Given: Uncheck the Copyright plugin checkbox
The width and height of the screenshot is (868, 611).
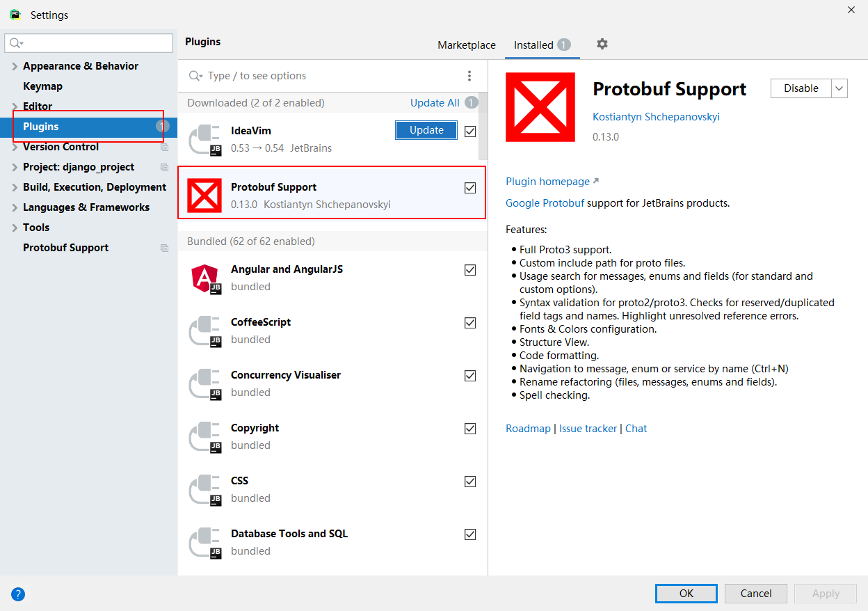Looking at the screenshot, I should (470, 429).
